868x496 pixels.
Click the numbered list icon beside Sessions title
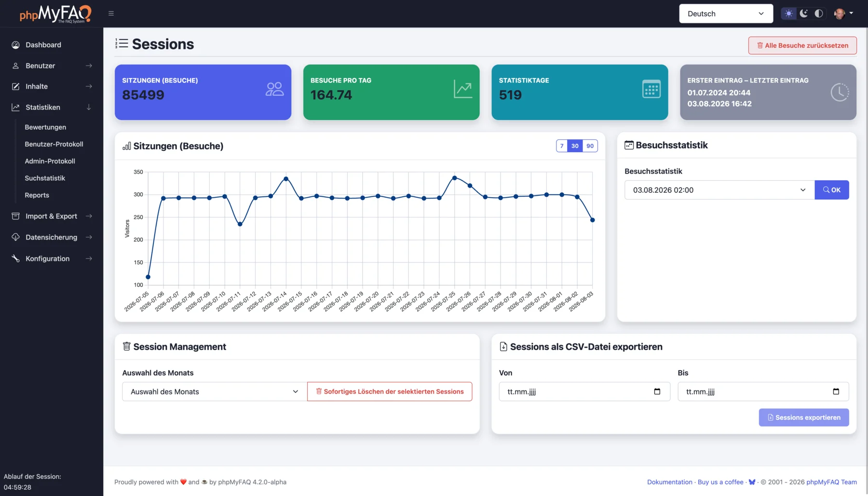tap(122, 44)
